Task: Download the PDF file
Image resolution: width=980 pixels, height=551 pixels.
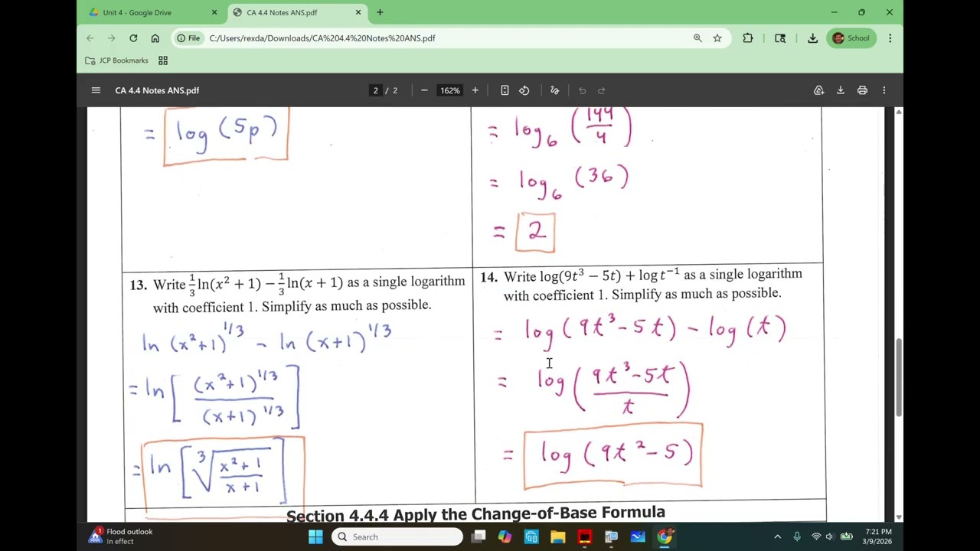Action: pyautogui.click(x=841, y=90)
